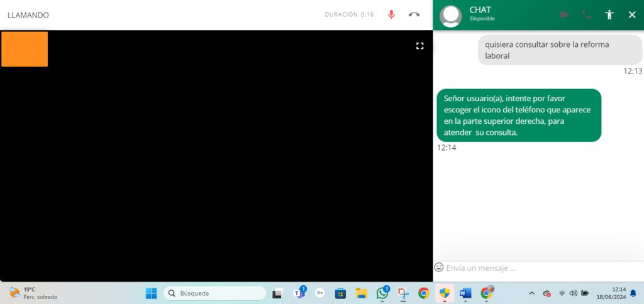Click the LLAMANDO status label

[x=28, y=15]
